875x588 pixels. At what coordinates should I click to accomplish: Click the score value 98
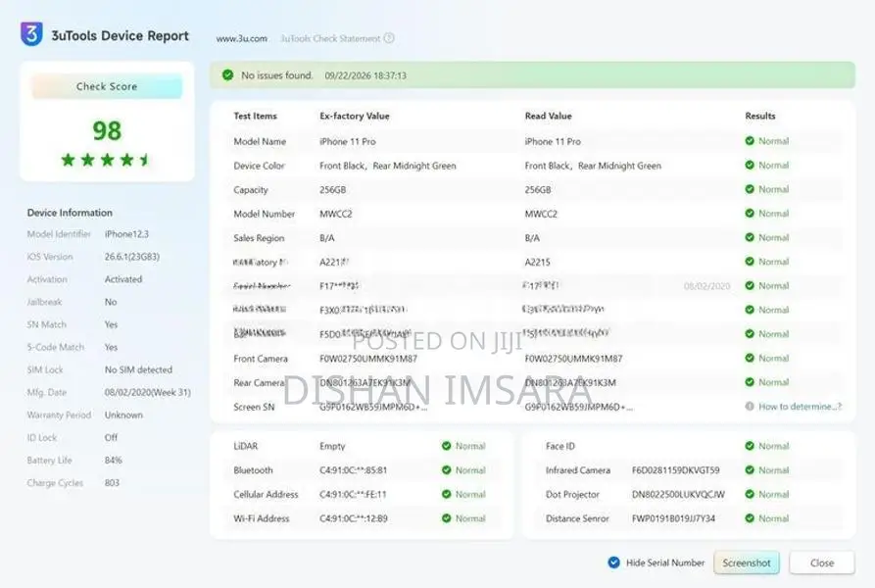pyautogui.click(x=107, y=130)
